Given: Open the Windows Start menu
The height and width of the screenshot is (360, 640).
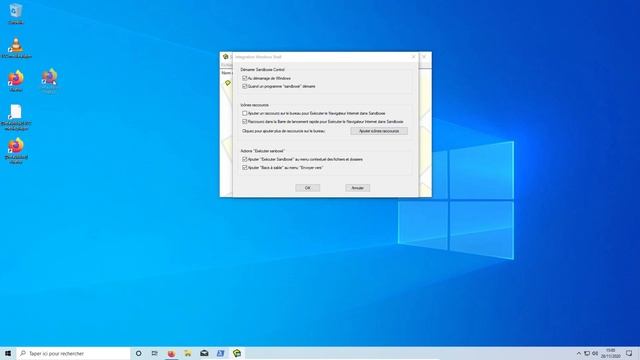Looking at the screenshot, I should click(8, 353).
